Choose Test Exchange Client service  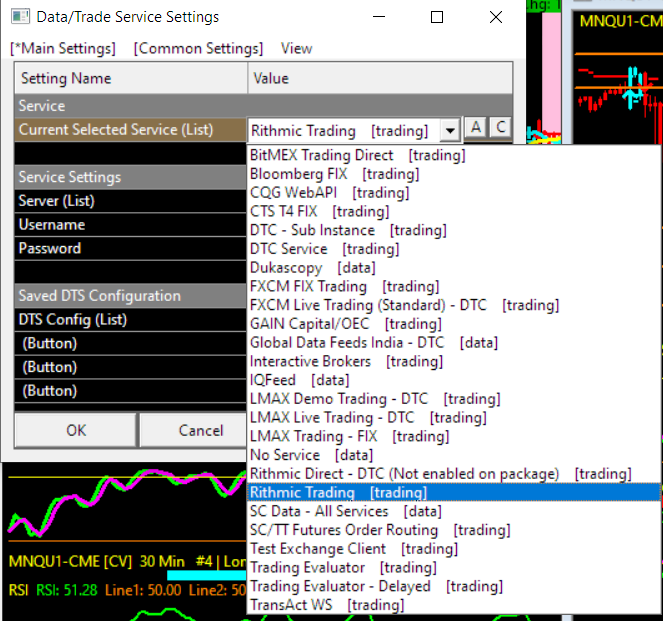pyautogui.click(x=453, y=549)
